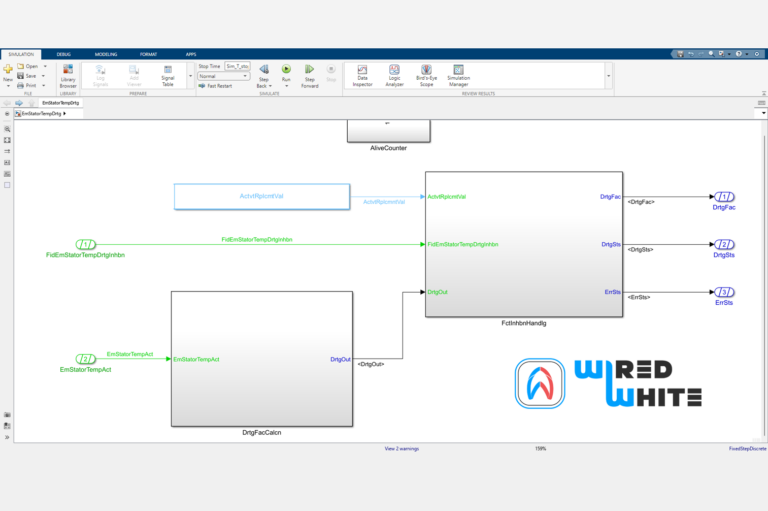Open the Normal simulation mode dropdown
The image size is (768, 511).
tap(224, 76)
